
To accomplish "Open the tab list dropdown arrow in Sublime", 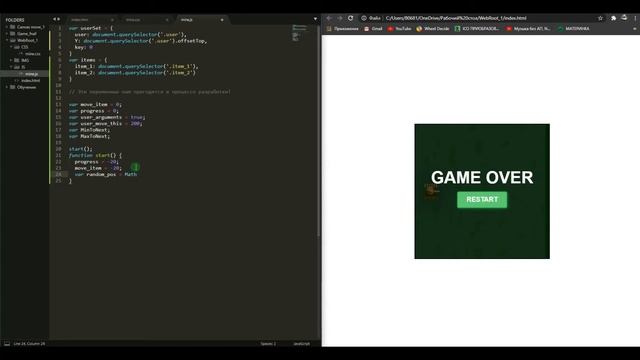I will click(x=315, y=19).
